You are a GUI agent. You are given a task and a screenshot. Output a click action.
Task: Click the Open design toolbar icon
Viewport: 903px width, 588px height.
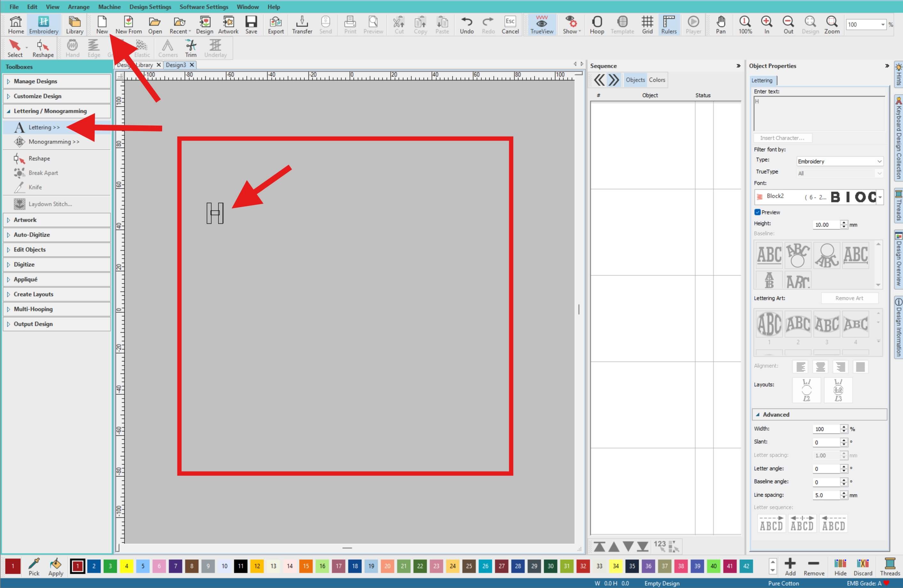155,25
